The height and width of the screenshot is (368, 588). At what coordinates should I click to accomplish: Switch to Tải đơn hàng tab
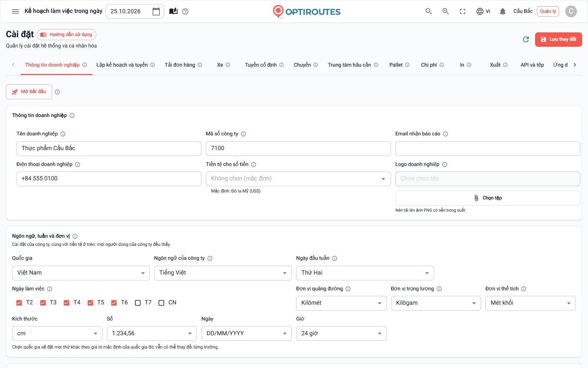pyautogui.click(x=183, y=65)
